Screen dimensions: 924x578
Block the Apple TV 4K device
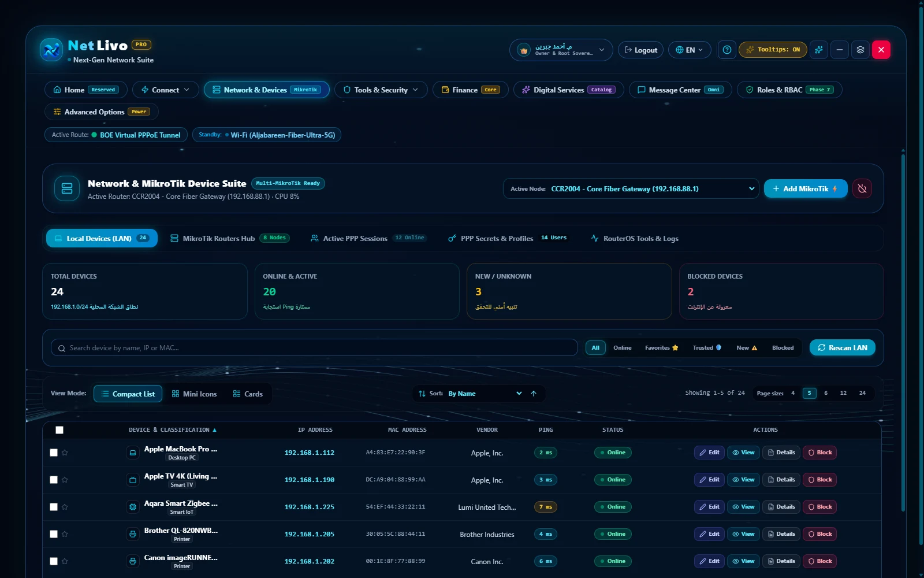[x=819, y=480]
